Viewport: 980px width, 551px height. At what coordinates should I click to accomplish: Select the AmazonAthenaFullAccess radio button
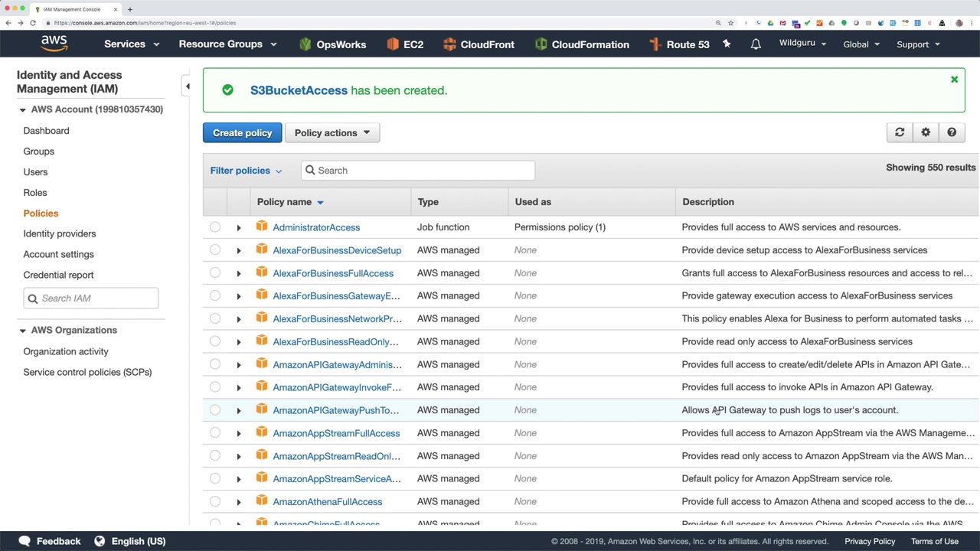coord(215,501)
